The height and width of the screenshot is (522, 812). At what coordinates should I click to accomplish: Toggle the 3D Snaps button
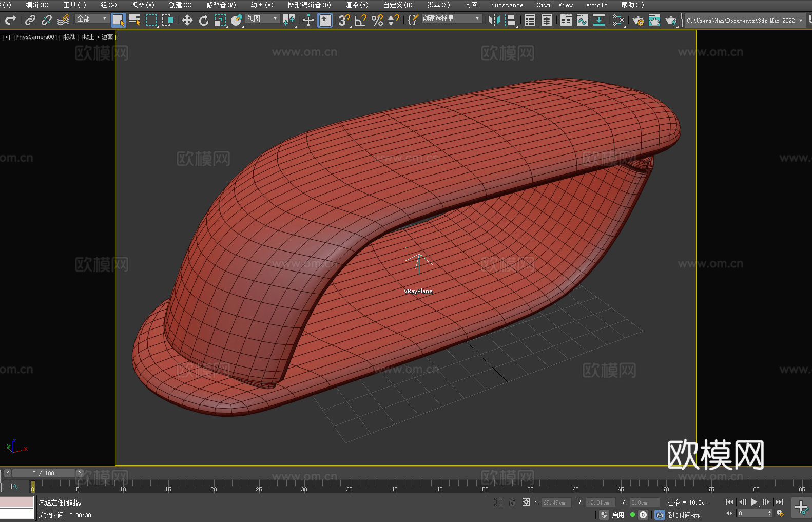click(x=344, y=20)
